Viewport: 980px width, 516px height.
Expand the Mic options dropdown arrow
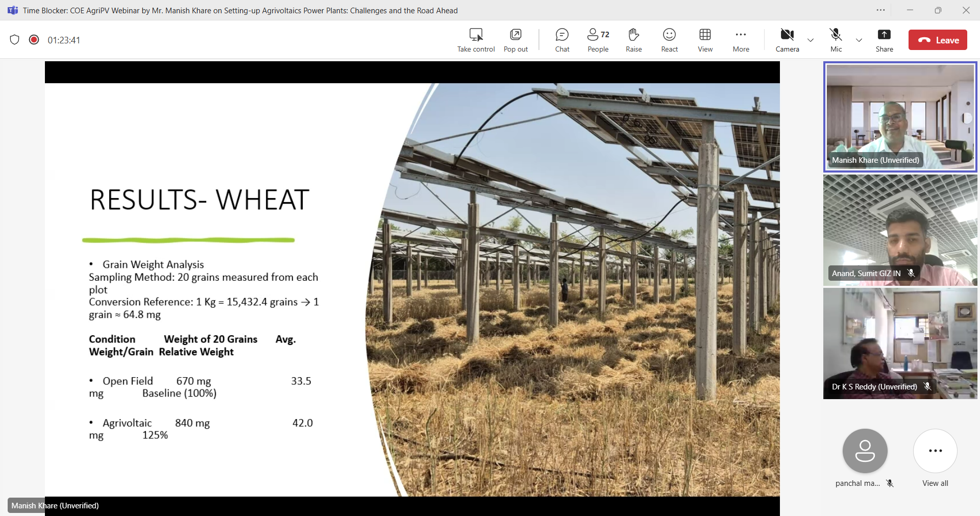(859, 40)
